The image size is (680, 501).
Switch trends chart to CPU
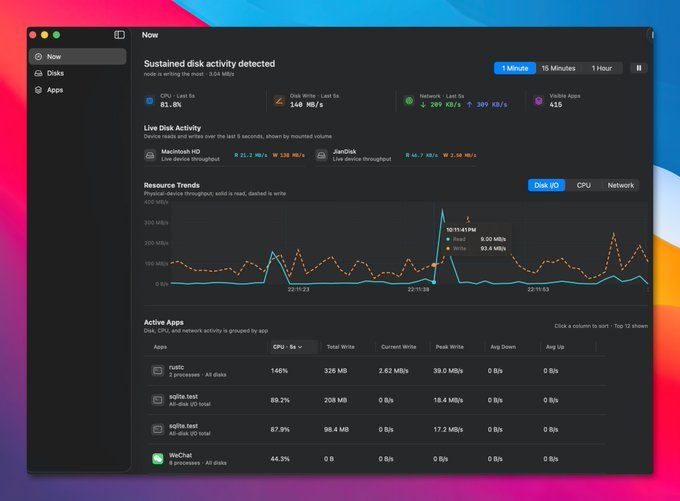583,185
